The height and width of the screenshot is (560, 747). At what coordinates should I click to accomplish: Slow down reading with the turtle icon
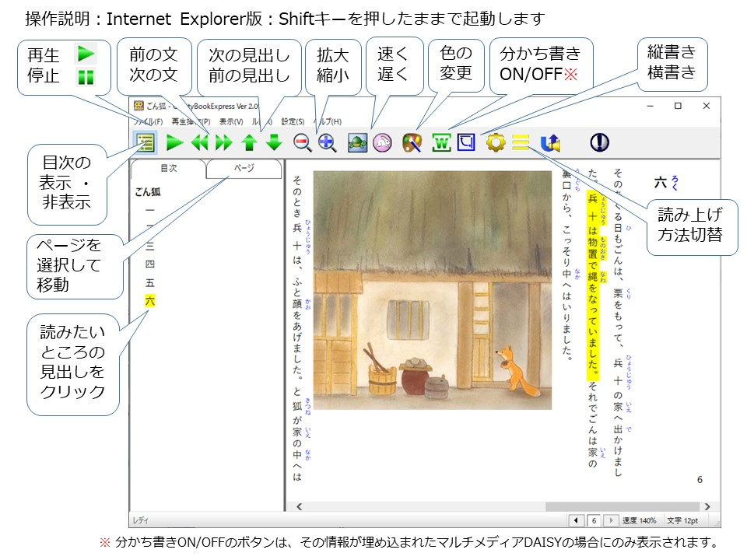click(x=357, y=143)
